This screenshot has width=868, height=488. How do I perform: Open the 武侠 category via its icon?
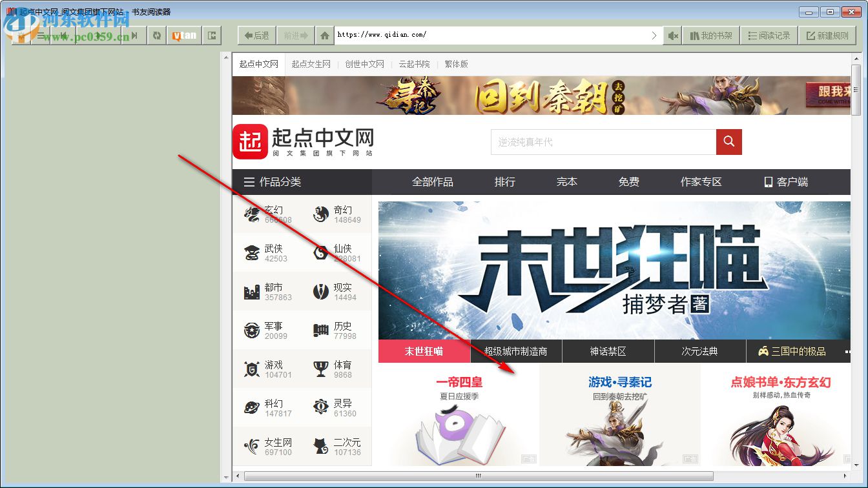[253, 252]
